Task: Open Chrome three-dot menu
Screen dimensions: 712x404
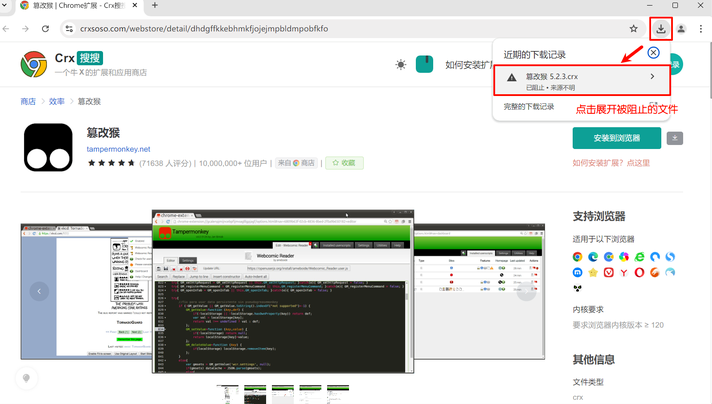Action: pos(701,29)
